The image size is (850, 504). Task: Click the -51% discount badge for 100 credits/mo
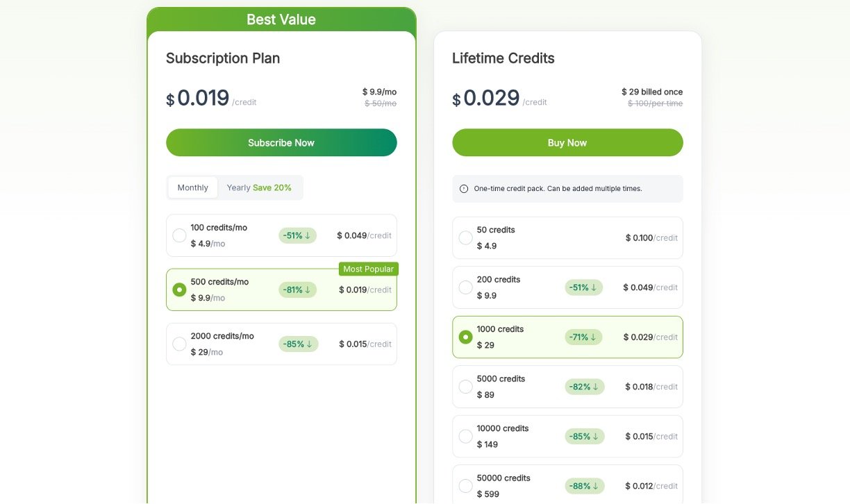click(297, 235)
